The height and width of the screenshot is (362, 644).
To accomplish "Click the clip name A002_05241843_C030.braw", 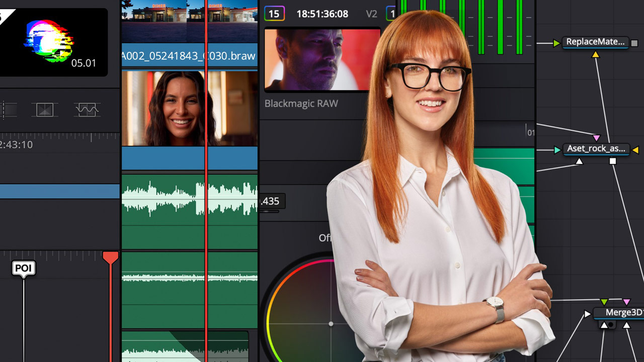I will (x=189, y=56).
